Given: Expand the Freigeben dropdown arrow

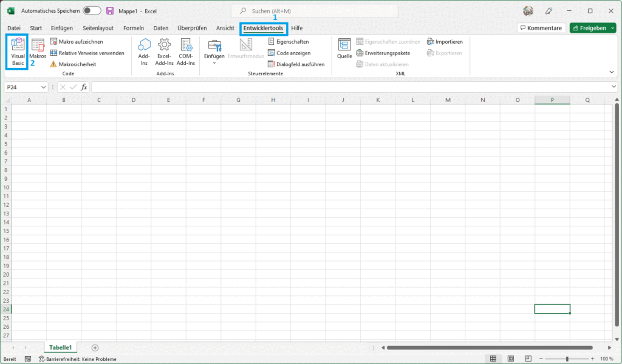Looking at the screenshot, I should tap(613, 28).
